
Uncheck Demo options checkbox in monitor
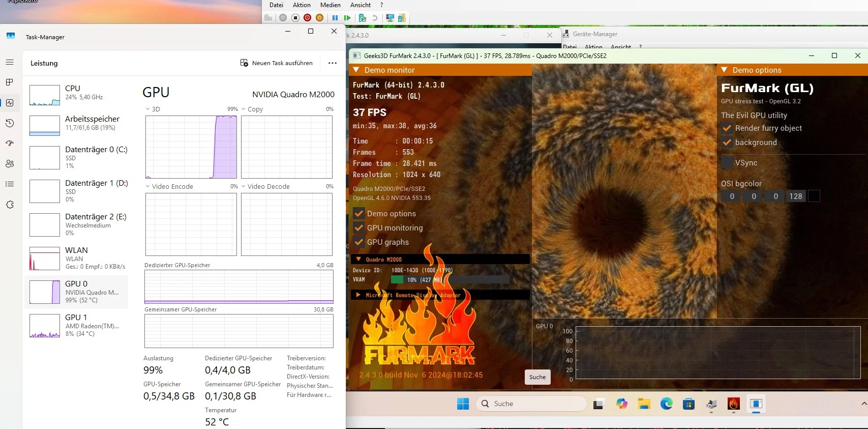(x=359, y=214)
